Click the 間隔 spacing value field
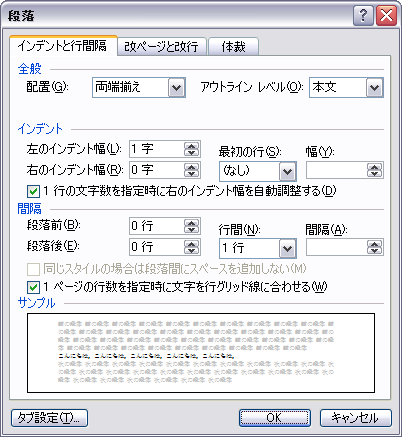Screen dimensions: 402x437 [x=337, y=247]
